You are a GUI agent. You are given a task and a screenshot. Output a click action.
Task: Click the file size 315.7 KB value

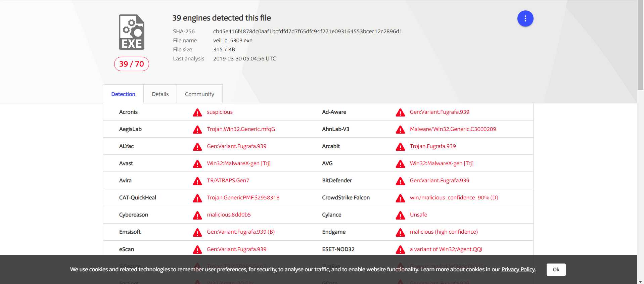pyautogui.click(x=224, y=49)
